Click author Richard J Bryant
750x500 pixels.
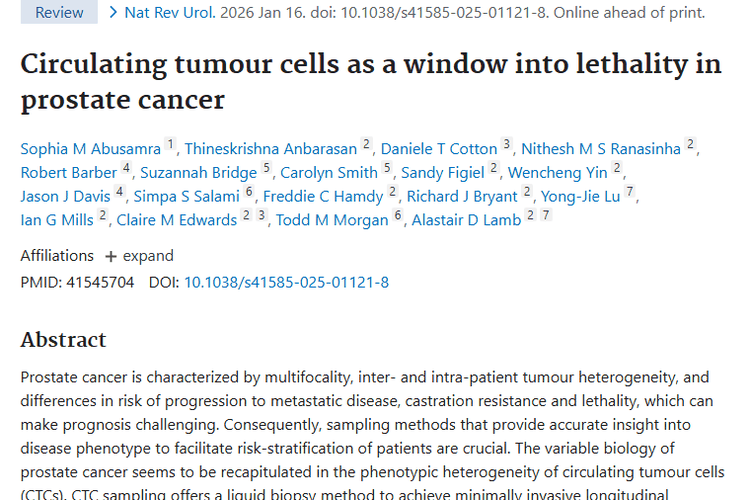click(464, 196)
